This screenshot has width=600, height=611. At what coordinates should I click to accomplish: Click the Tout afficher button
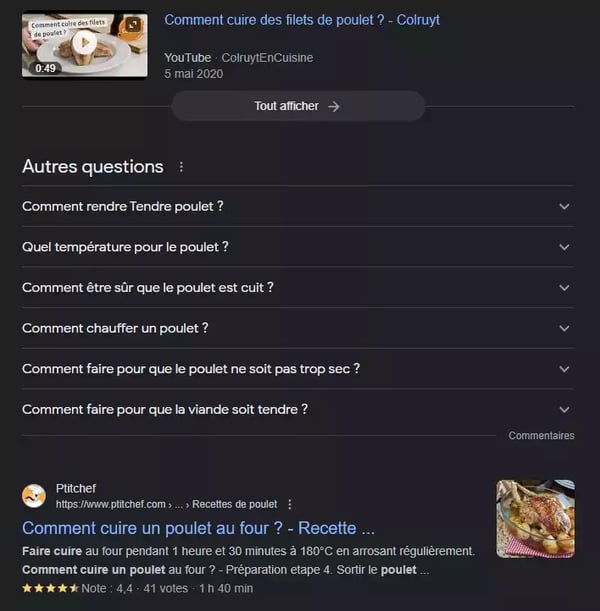[x=298, y=106]
